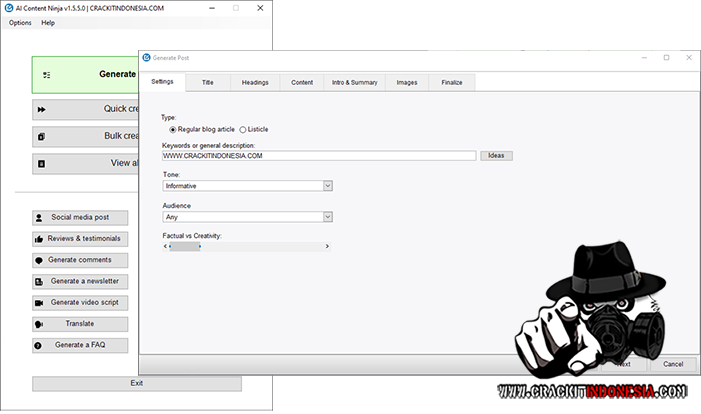The height and width of the screenshot is (414, 701).
Task: Switch to the Title tab
Action: (207, 83)
